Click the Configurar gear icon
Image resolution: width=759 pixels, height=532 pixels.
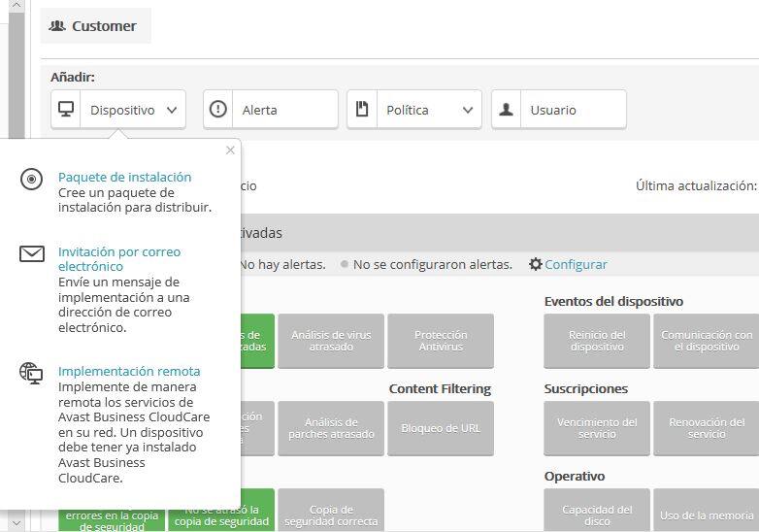(536, 264)
